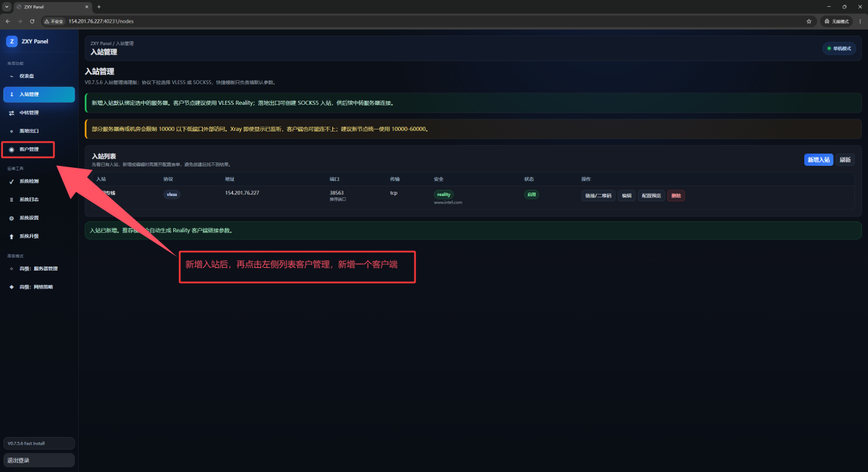The width and height of the screenshot is (868, 472).
Task: Click the browser address bar URL
Action: click(101, 21)
